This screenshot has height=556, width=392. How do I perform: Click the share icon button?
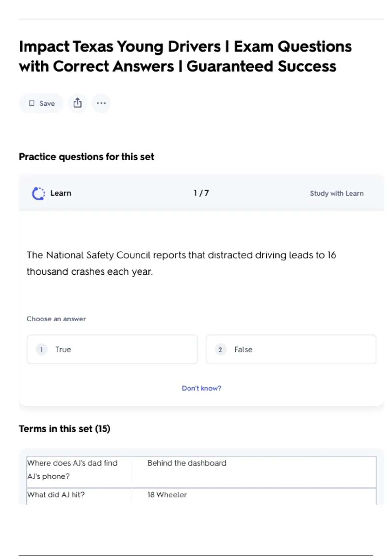pos(77,103)
